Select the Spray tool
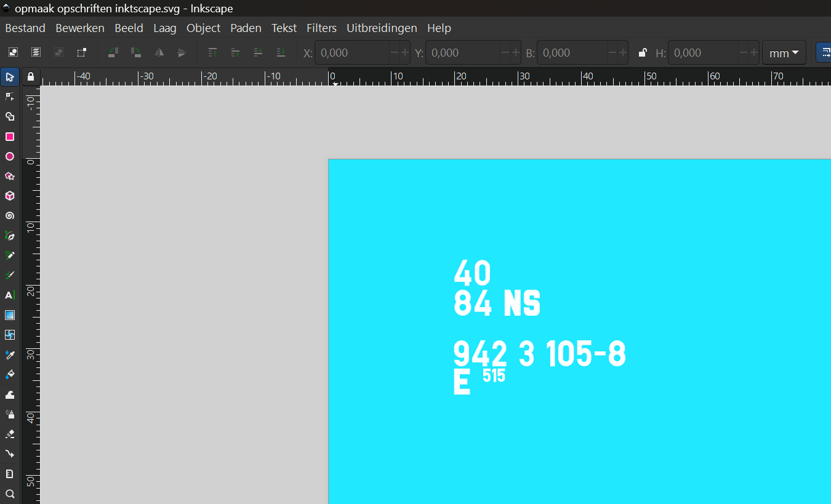Viewport: 831px width, 504px height. pyautogui.click(x=10, y=414)
